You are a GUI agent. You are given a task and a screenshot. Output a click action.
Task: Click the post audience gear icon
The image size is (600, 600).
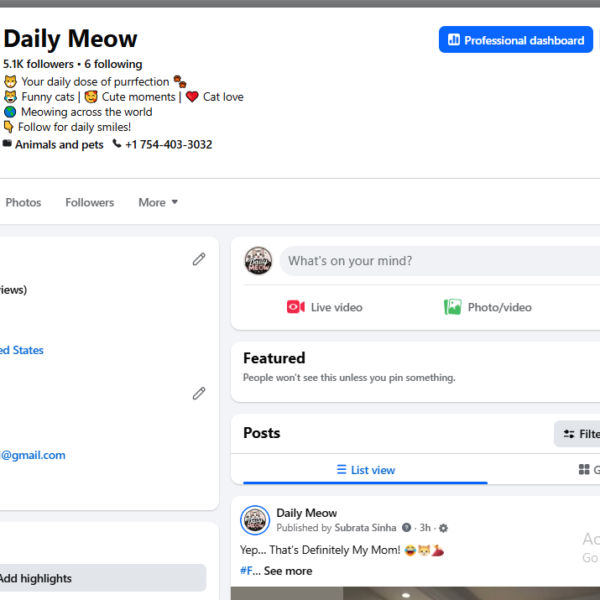[x=443, y=528]
